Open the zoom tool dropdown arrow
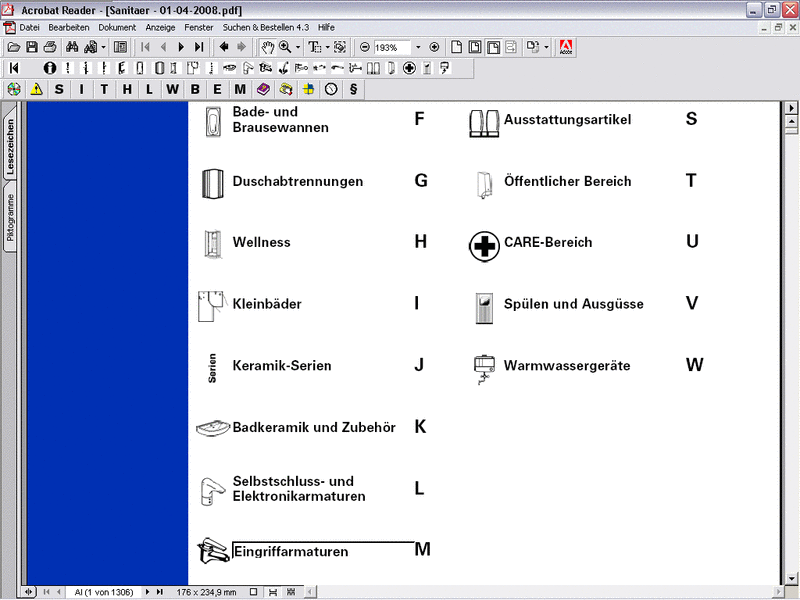The width and height of the screenshot is (800, 600). [x=298, y=47]
